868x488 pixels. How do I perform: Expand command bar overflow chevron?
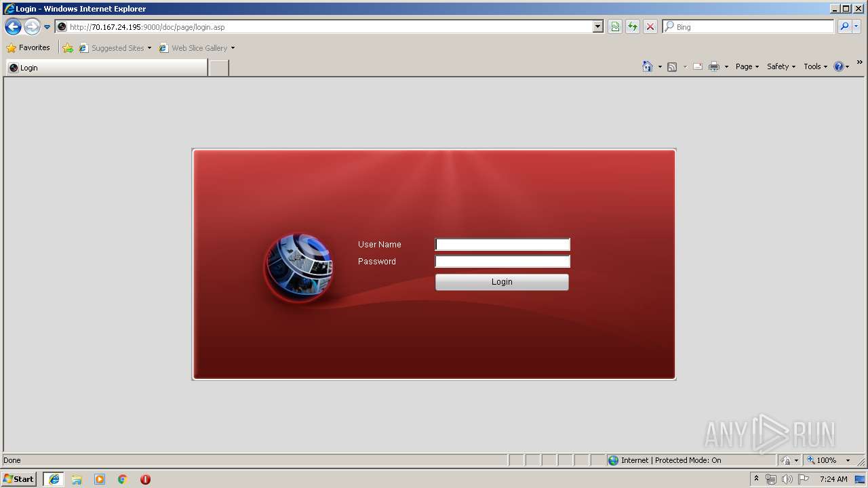[860, 62]
